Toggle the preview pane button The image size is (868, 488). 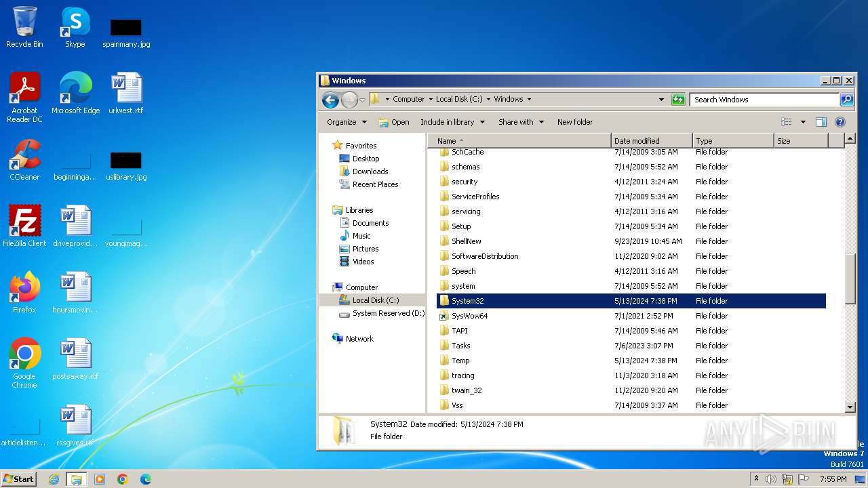click(821, 122)
